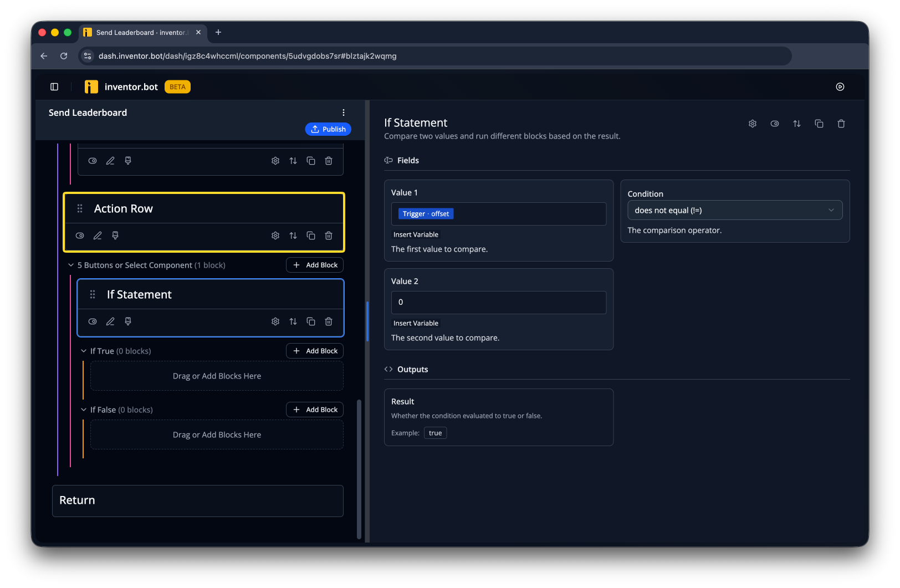Add a block to the If True branch
900x588 pixels.
click(315, 351)
